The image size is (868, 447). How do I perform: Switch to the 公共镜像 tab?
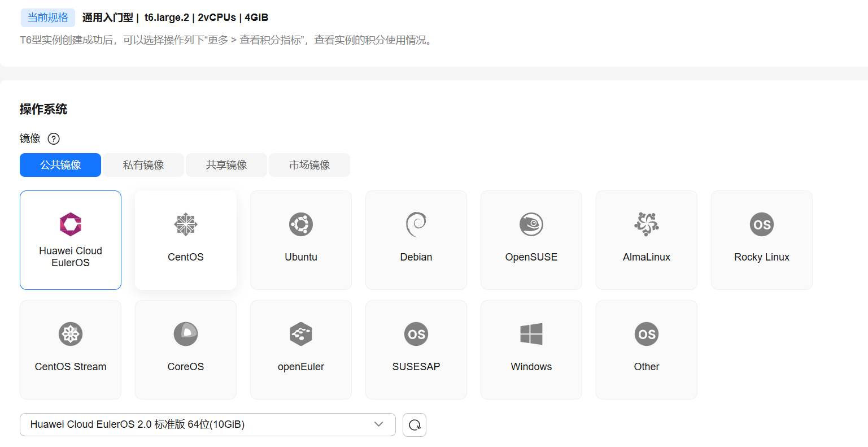point(60,165)
